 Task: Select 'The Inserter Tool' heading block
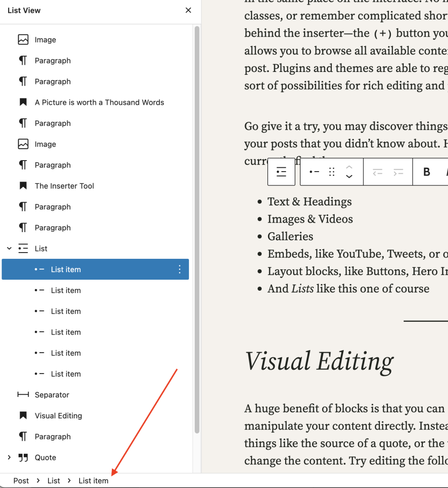tap(64, 186)
